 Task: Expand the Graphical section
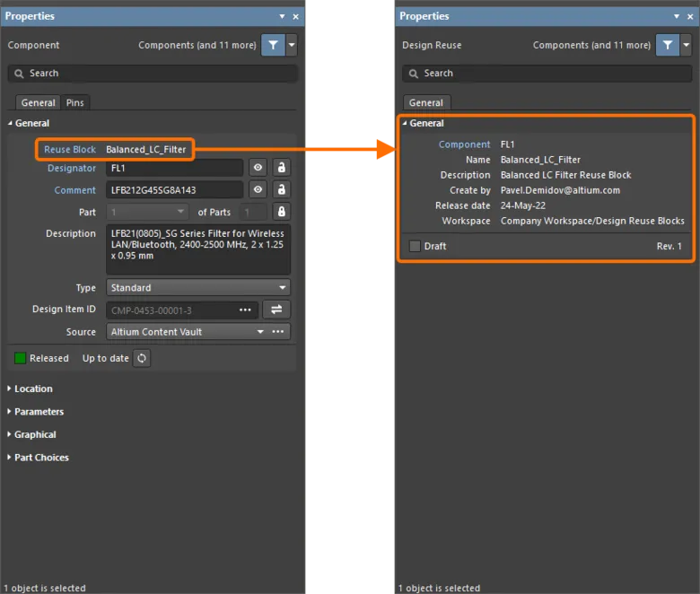[x=32, y=434]
